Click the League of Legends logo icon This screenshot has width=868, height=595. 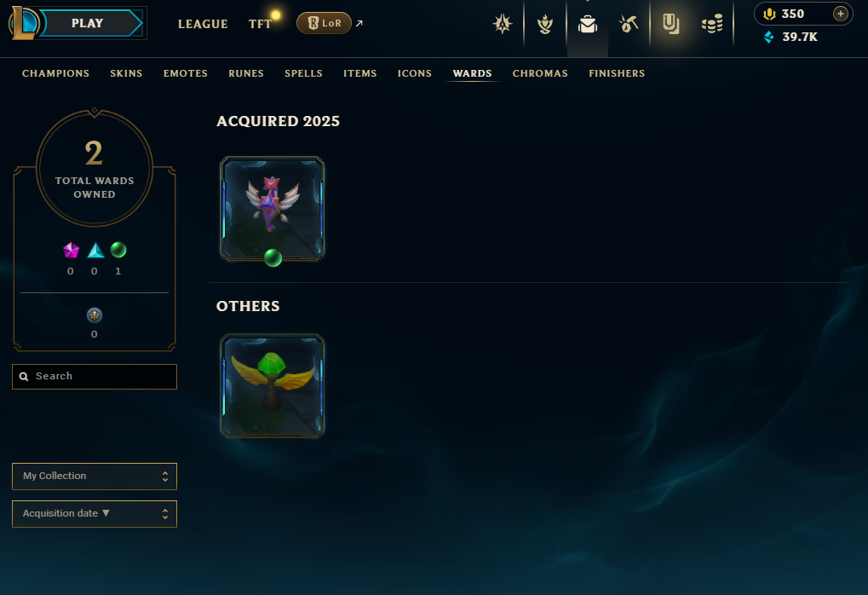pos(24,23)
